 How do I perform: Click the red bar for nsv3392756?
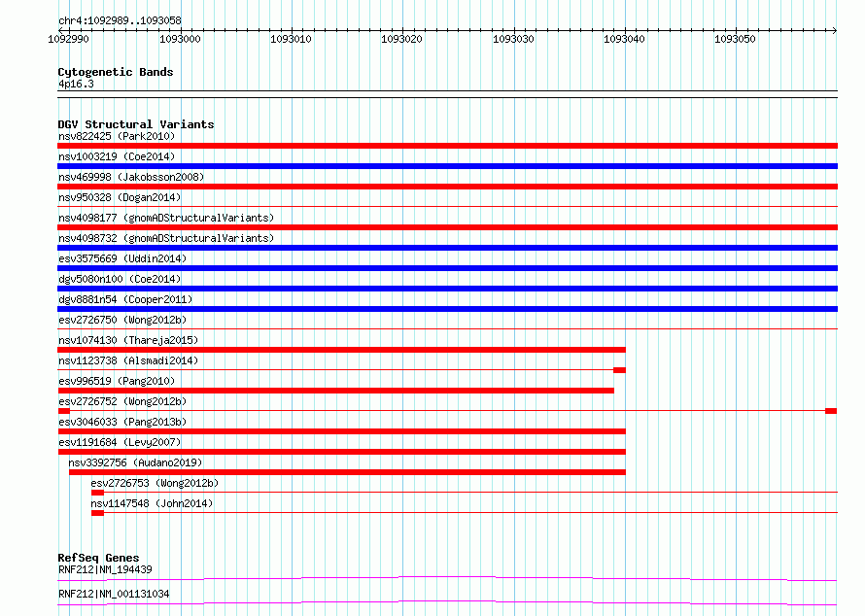click(348, 472)
